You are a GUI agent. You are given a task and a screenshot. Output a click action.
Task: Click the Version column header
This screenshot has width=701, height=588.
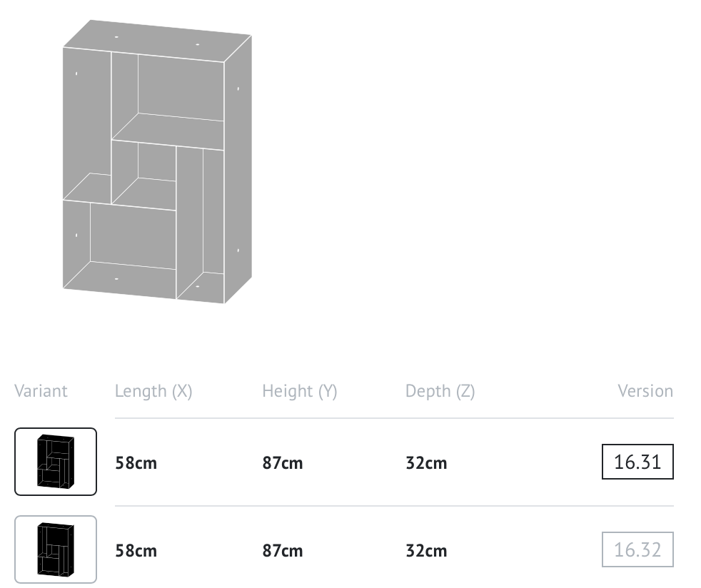click(645, 391)
